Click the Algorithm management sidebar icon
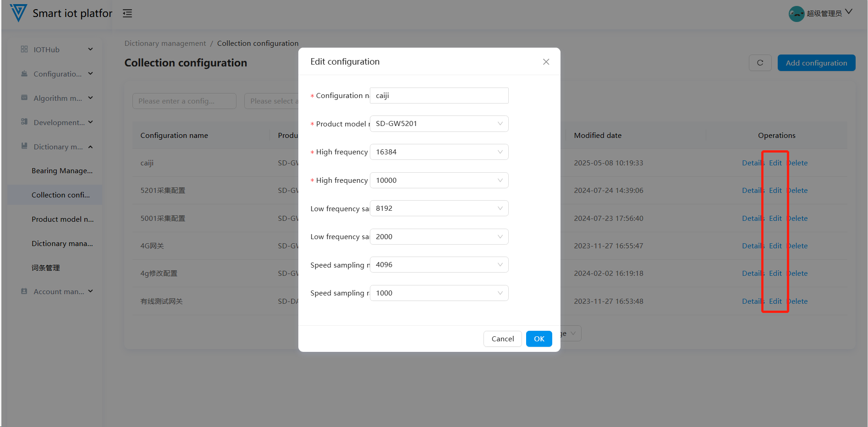The image size is (868, 427). pyautogui.click(x=24, y=98)
